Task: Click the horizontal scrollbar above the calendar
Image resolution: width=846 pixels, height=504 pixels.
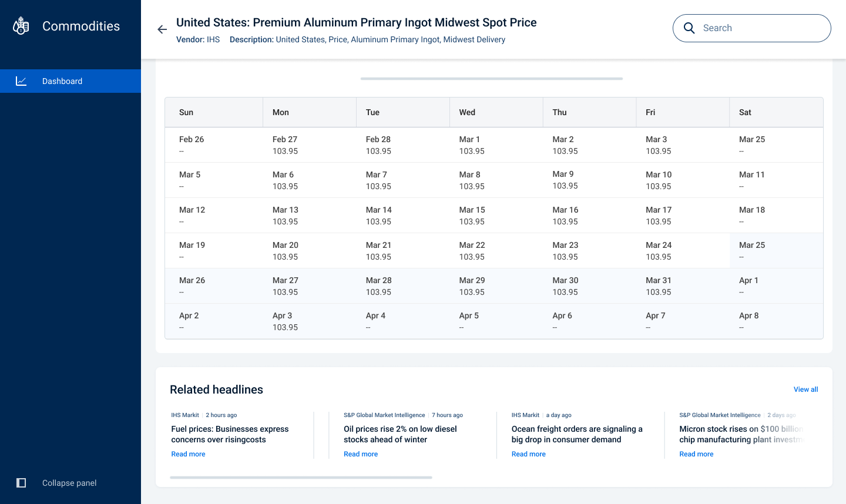Action: pyautogui.click(x=492, y=78)
